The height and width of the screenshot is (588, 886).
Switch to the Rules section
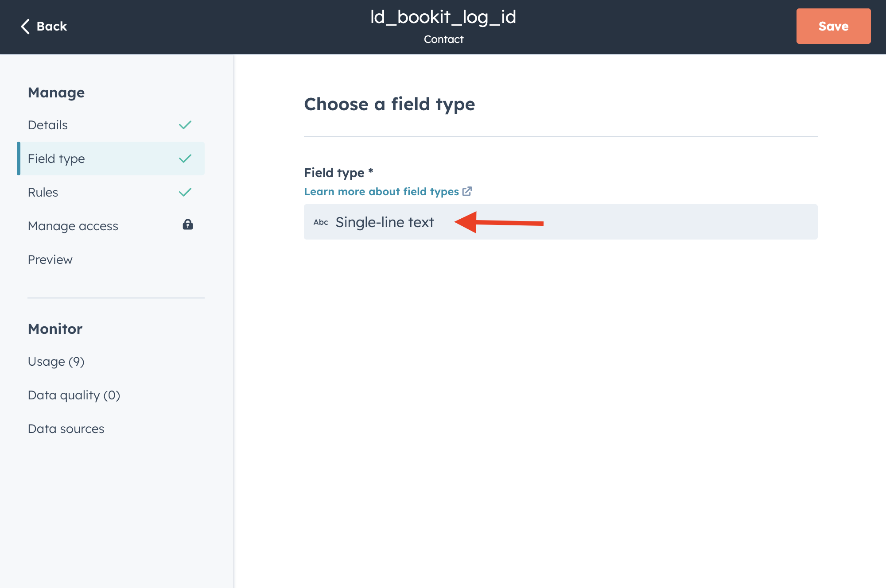[x=43, y=192]
